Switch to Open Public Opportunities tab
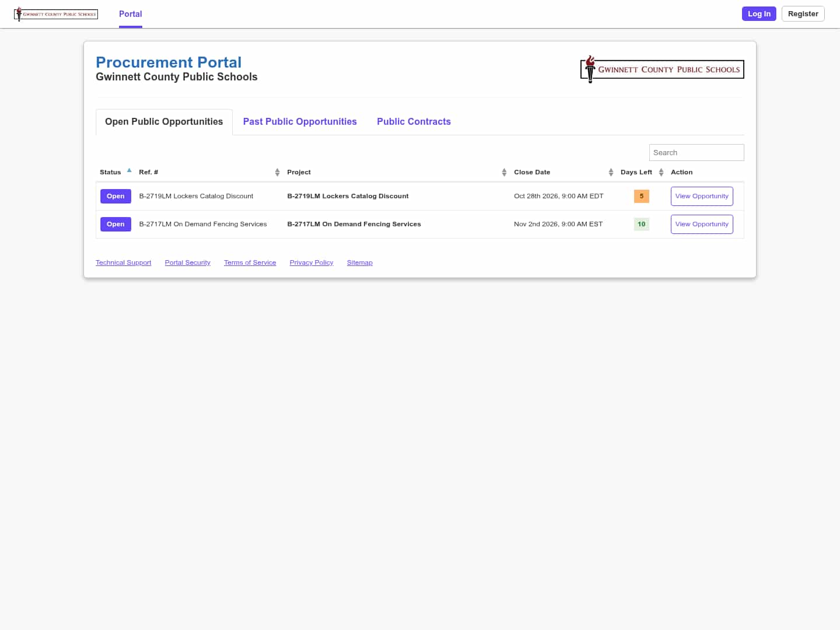This screenshot has height=630, width=840. pyautogui.click(x=164, y=122)
